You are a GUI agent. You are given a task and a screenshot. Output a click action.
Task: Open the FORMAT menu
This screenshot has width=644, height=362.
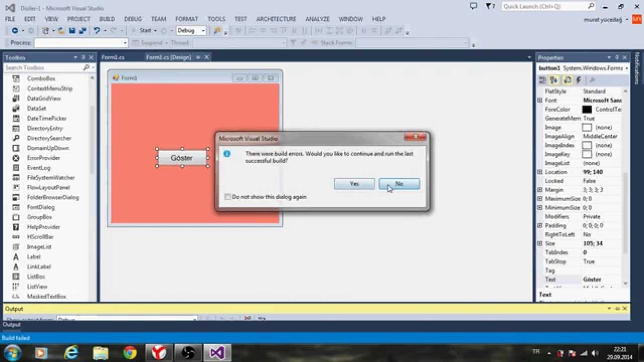pos(187,19)
